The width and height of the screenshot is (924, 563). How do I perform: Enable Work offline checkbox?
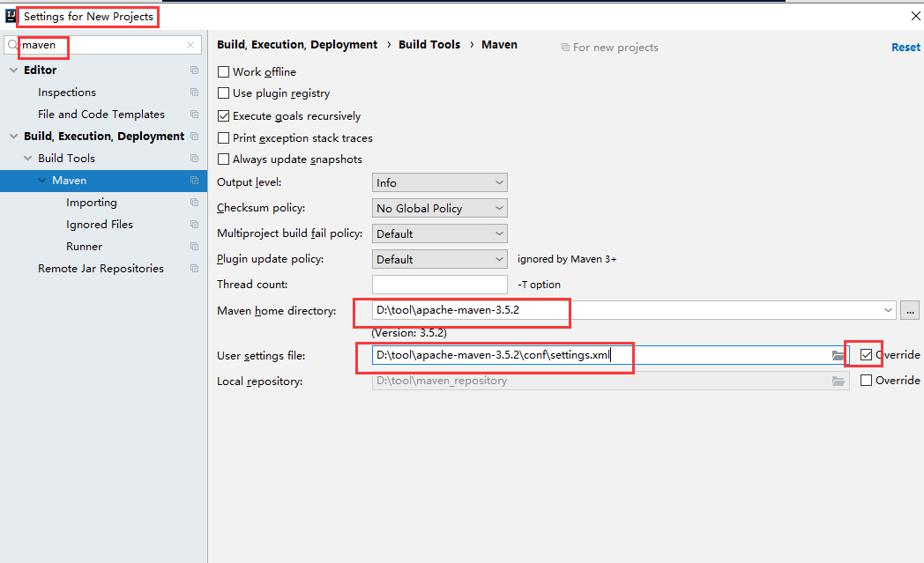(x=223, y=72)
